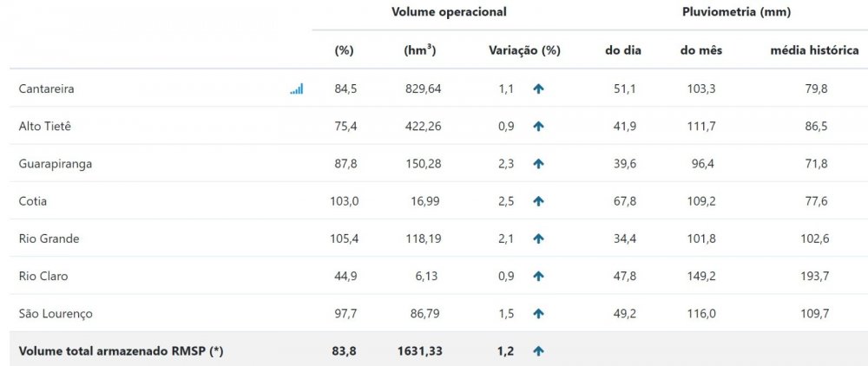Click the média histórica column header

point(815,50)
